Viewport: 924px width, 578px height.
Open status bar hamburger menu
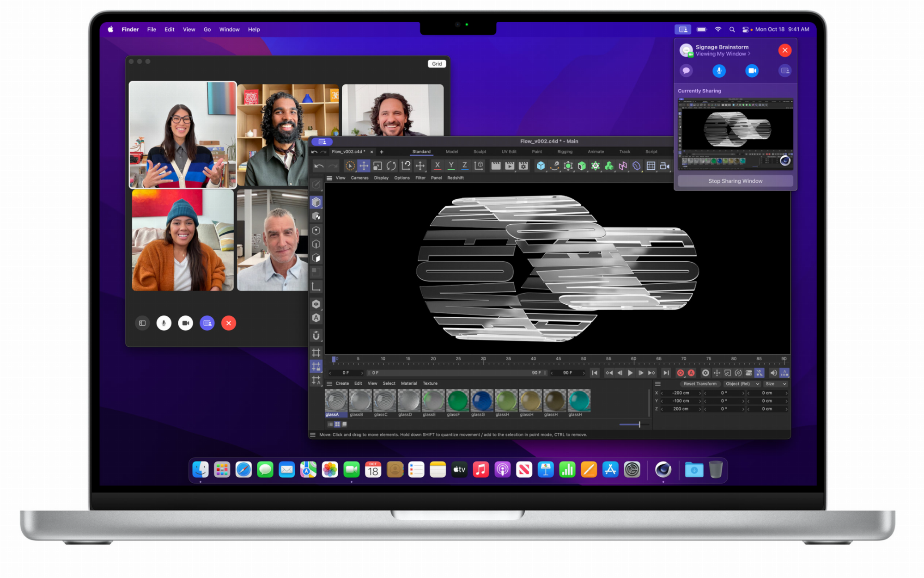click(x=313, y=435)
